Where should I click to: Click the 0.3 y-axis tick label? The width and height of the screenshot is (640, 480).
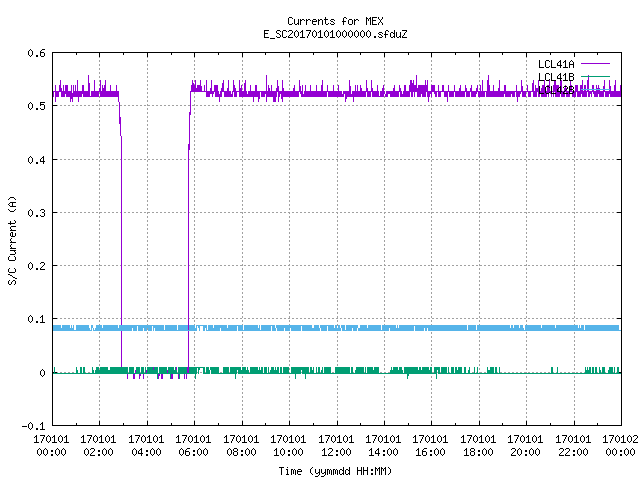pyautogui.click(x=36, y=213)
